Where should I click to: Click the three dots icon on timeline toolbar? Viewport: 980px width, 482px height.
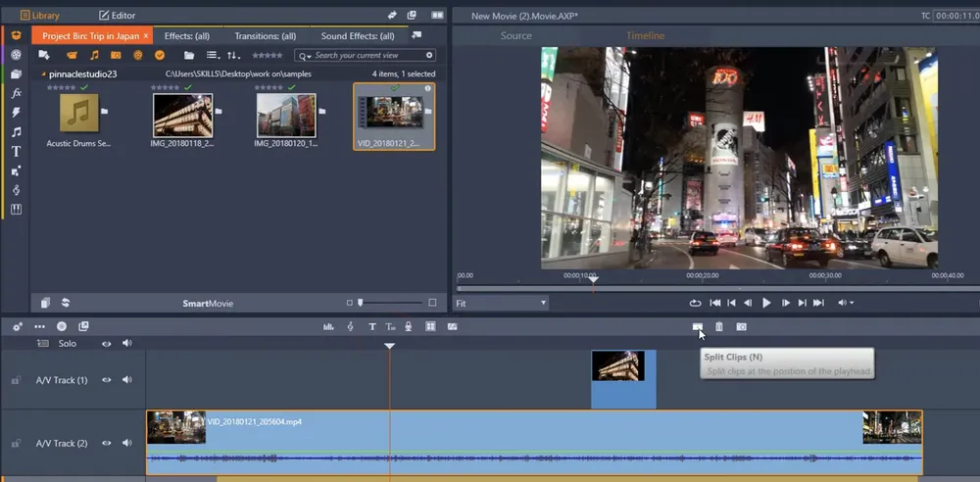pyautogui.click(x=39, y=327)
